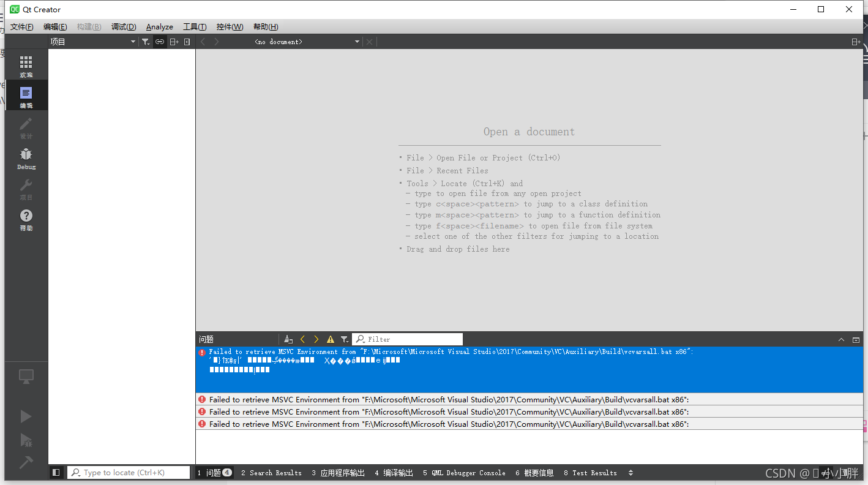
Task: Open issues category filter funnel
Action: click(x=345, y=339)
